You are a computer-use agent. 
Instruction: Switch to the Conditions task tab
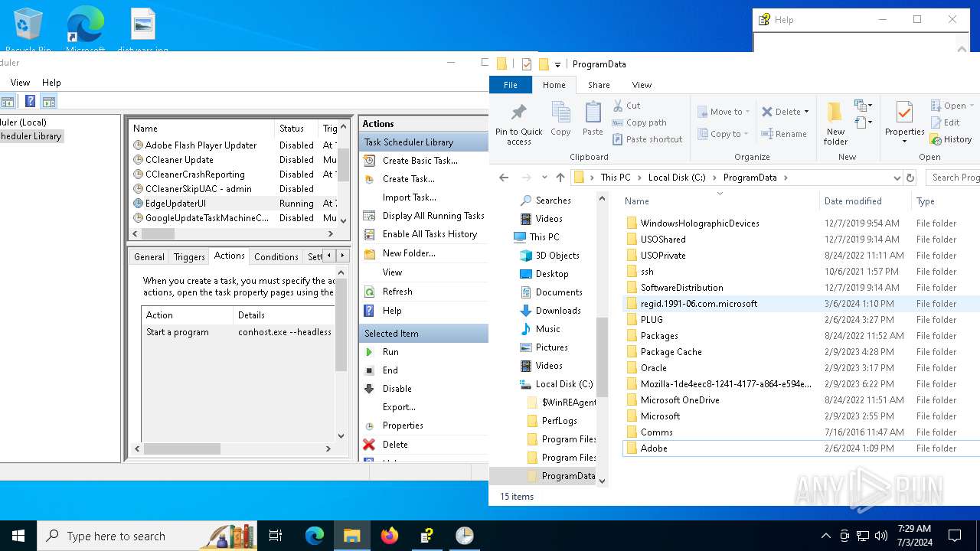coord(276,257)
